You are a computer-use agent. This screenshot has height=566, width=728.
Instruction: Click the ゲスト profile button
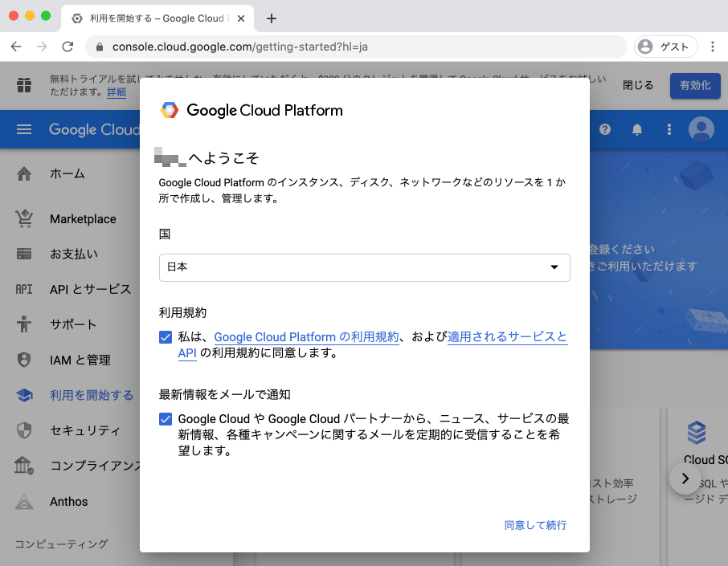666,47
